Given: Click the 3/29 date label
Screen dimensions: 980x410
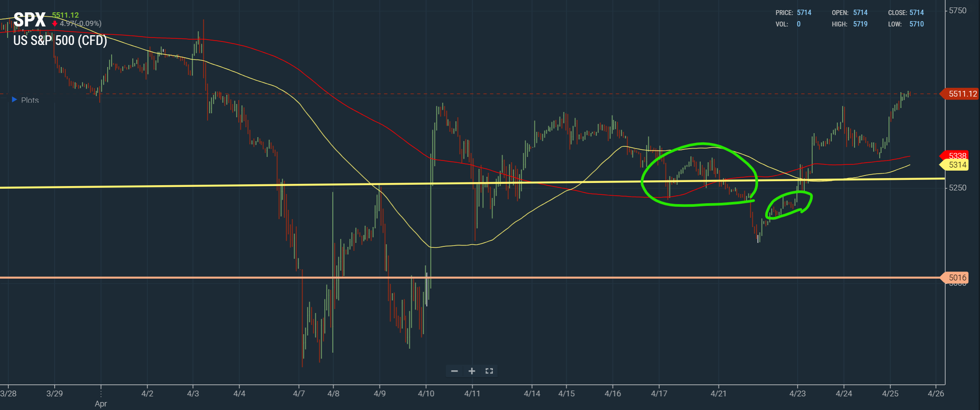Looking at the screenshot, I should click(54, 393).
